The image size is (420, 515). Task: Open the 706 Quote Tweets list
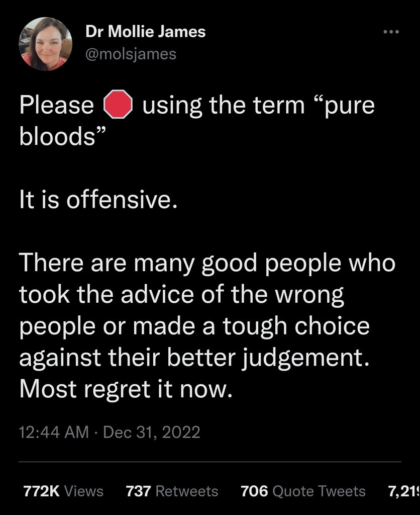point(303,491)
